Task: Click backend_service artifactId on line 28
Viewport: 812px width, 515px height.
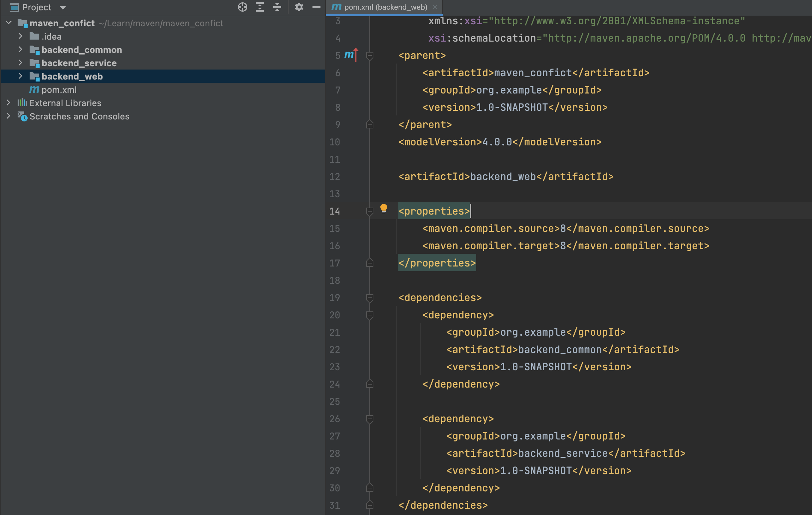Action: (x=563, y=454)
